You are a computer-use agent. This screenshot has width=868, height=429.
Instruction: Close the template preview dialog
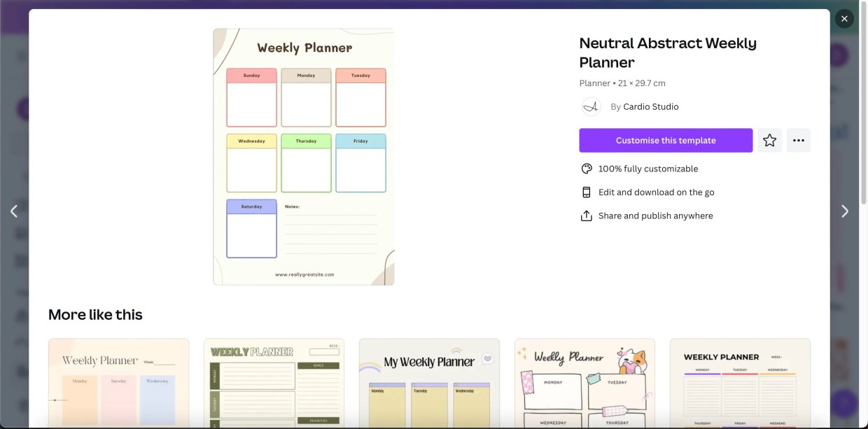(x=844, y=19)
